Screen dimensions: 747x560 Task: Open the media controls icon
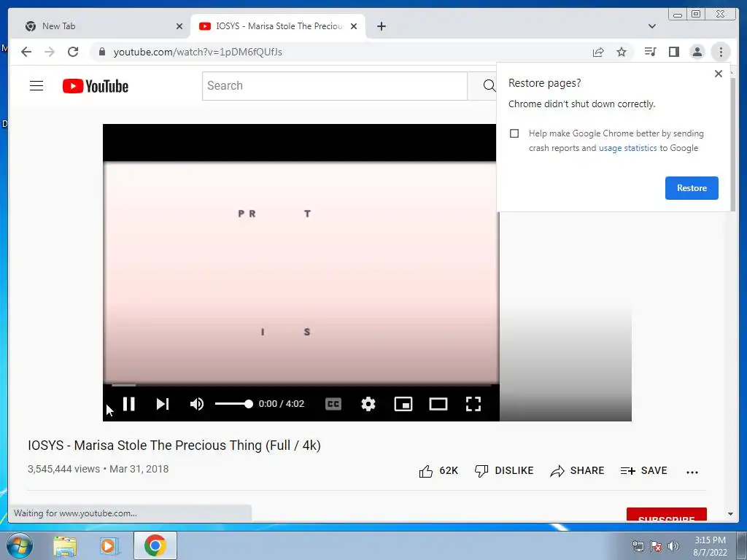(x=650, y=52)
